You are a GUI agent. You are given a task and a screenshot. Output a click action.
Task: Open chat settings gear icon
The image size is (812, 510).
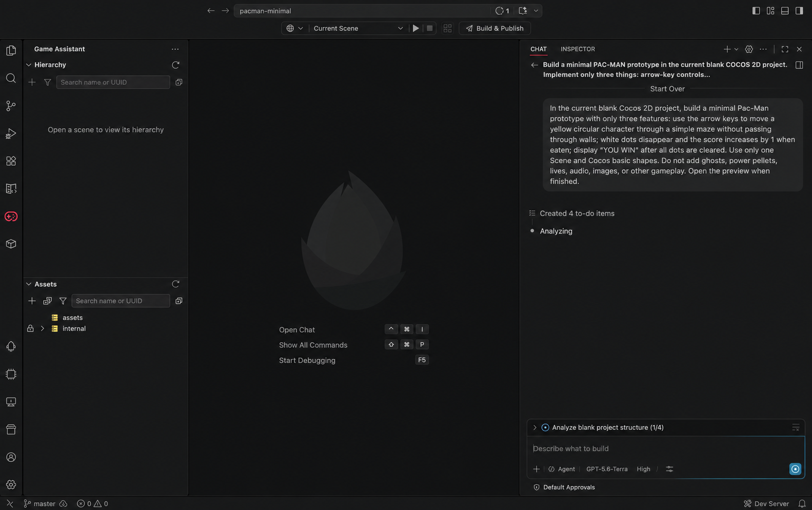749,49
